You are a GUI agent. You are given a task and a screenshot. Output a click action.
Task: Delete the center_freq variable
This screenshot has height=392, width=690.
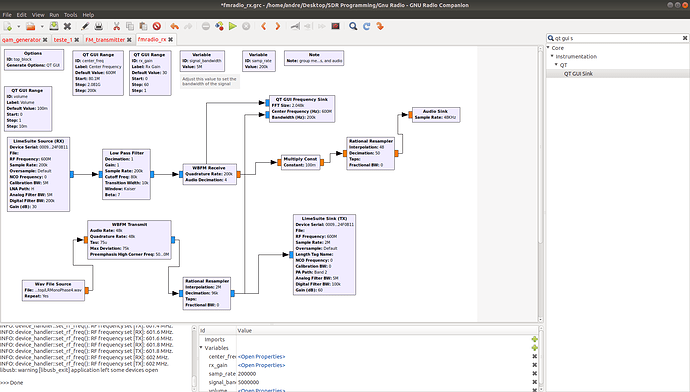click(534, 356)
